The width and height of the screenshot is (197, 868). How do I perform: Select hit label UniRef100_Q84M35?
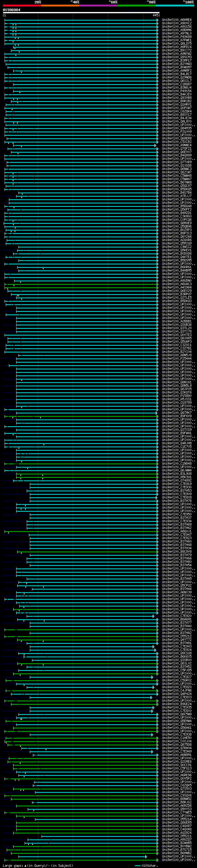177,128
